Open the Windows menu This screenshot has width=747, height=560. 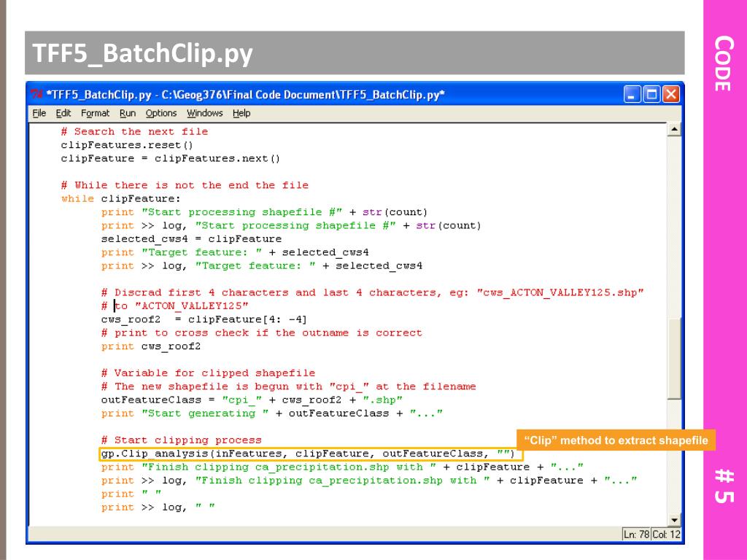click(x=204, y=113)
